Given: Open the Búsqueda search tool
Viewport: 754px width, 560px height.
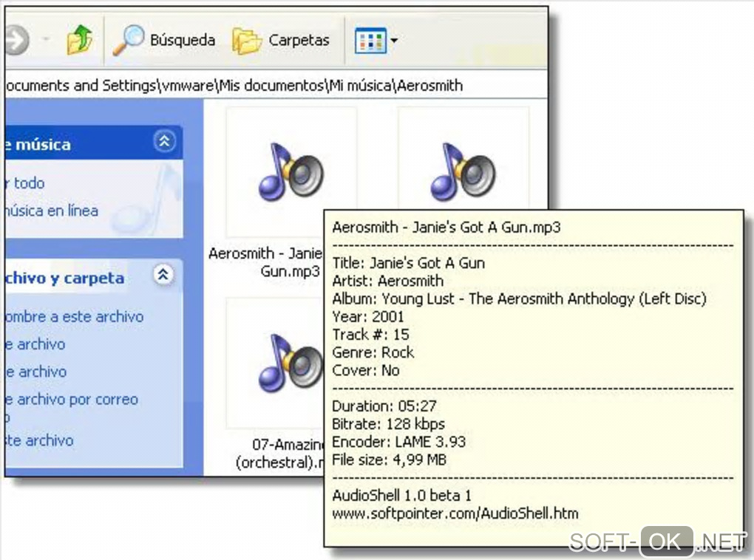Looking at the screenshot, I should tap(164, 40).
